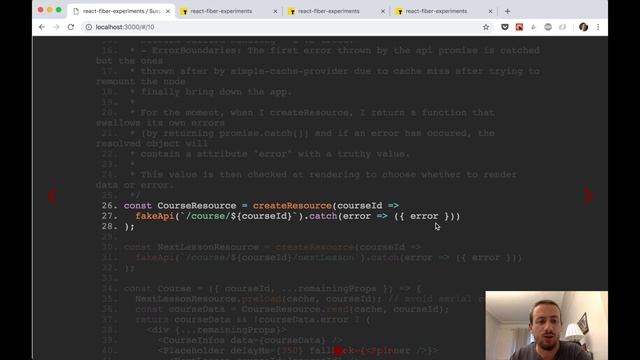Click 'fakeApi' on code line 27
Image resolution: width=640 pixels, height=360 pixels.
click(155, 216)
